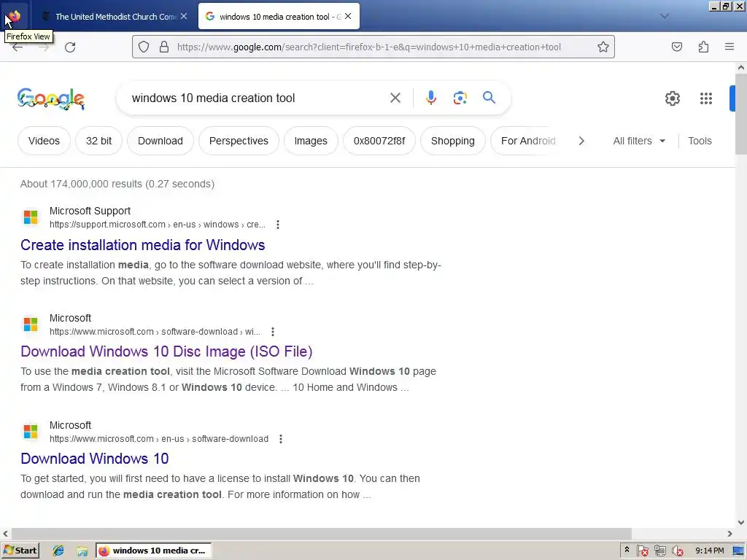Screen dimensions: 747x560
Task: List all tabs dropdown
Action: pos(664,16)
